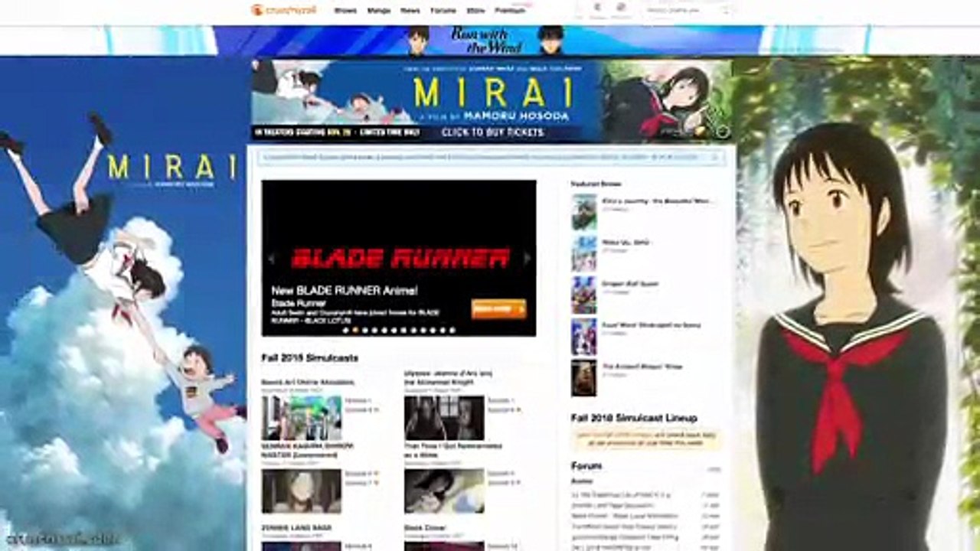Select the first carousel pagination dot
Screen dimensions: 980x551
346,331
